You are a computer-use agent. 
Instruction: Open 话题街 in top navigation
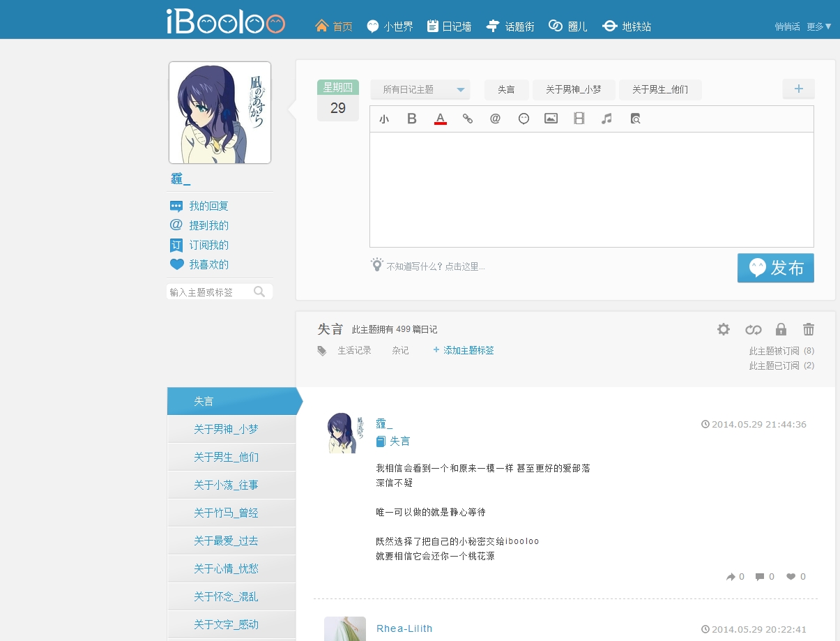coord(510,27)
